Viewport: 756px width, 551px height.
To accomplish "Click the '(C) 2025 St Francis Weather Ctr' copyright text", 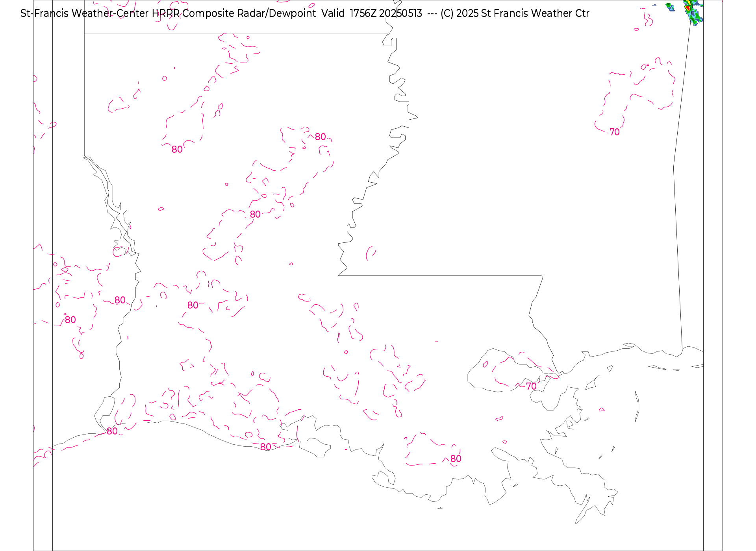I will tap(515, 13).
